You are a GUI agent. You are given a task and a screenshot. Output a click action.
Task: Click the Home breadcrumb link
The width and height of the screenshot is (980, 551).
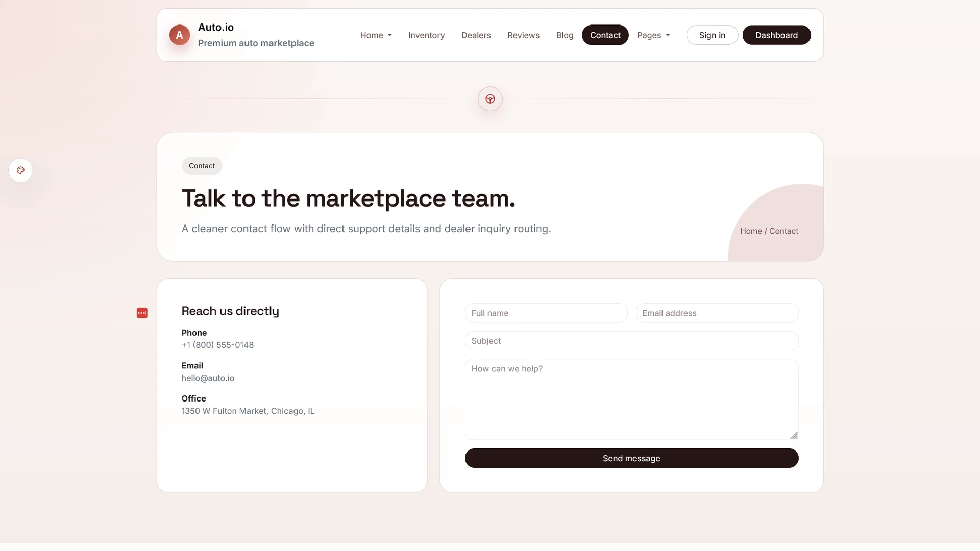pos(751,231)
